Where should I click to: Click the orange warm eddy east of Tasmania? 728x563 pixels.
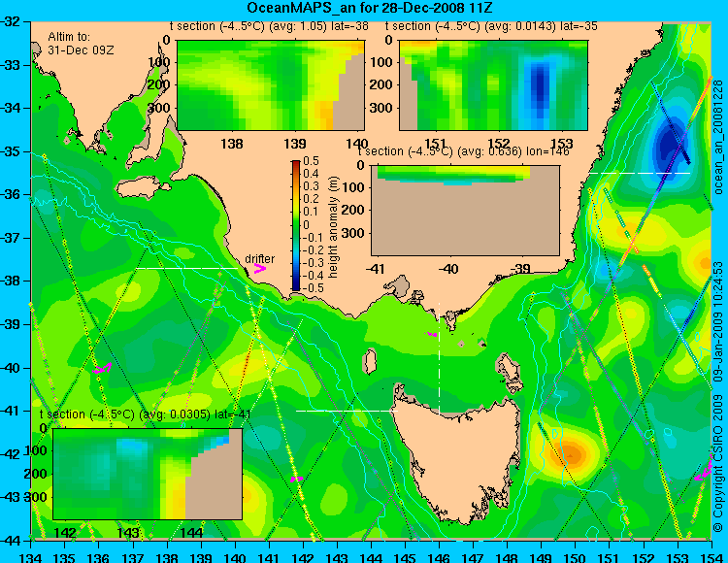tap(571, 453)
